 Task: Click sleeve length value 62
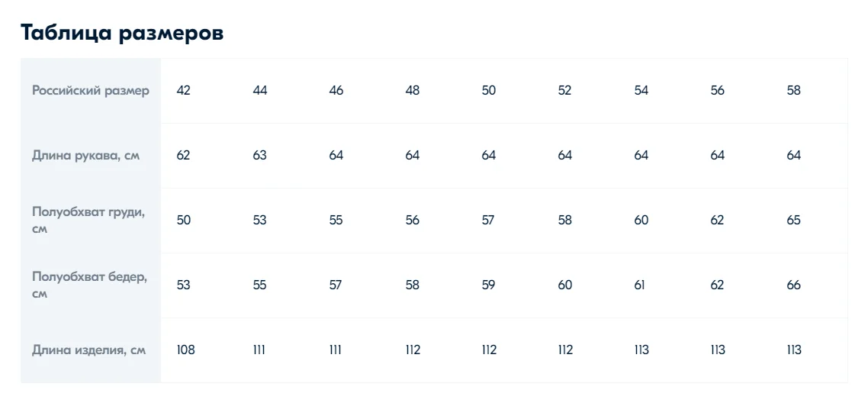pyautogui.click(x=183, y=155)
